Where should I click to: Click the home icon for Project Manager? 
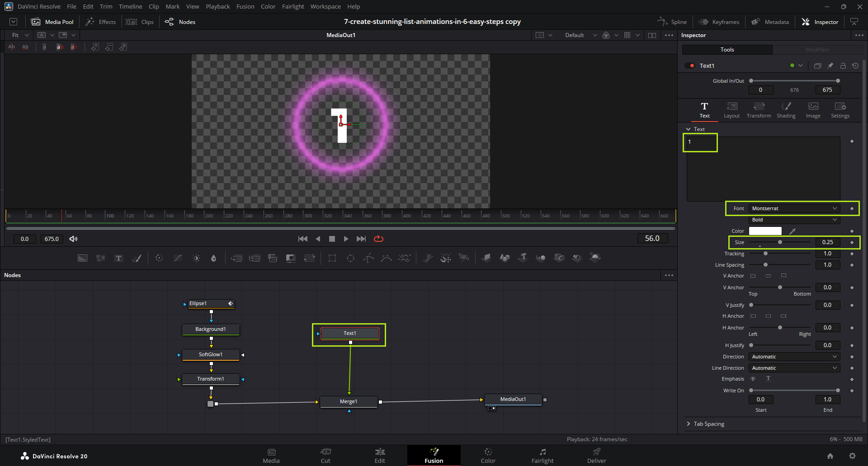point(830,456)
